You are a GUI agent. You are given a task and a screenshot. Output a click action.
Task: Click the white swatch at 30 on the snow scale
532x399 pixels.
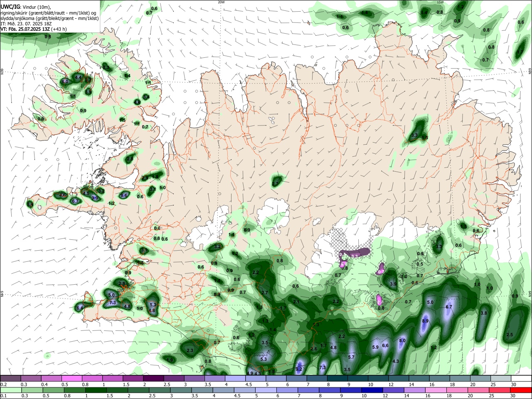(x=521, y=379)
